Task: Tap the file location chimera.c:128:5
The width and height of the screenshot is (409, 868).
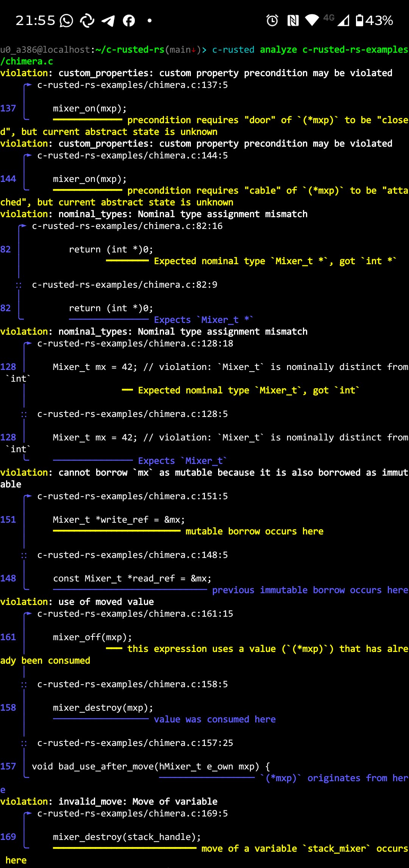Action: (x=133, y=414)
